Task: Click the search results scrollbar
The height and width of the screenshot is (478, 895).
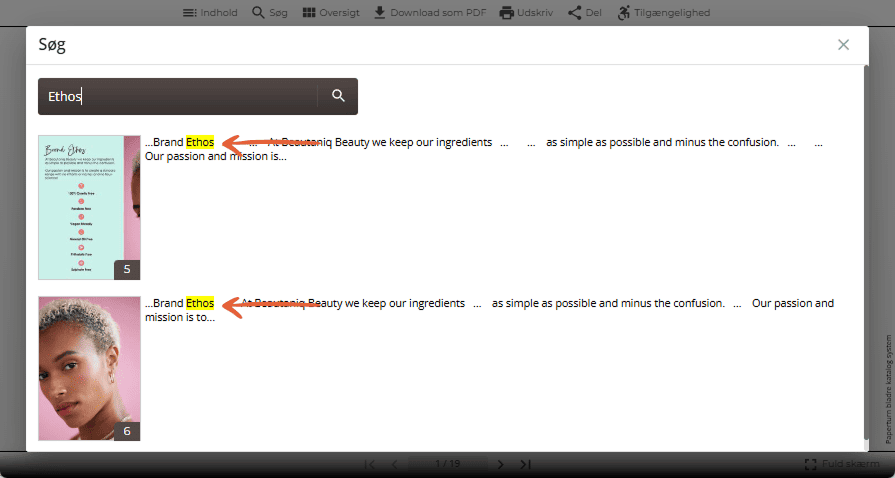Action: [866, 251]
